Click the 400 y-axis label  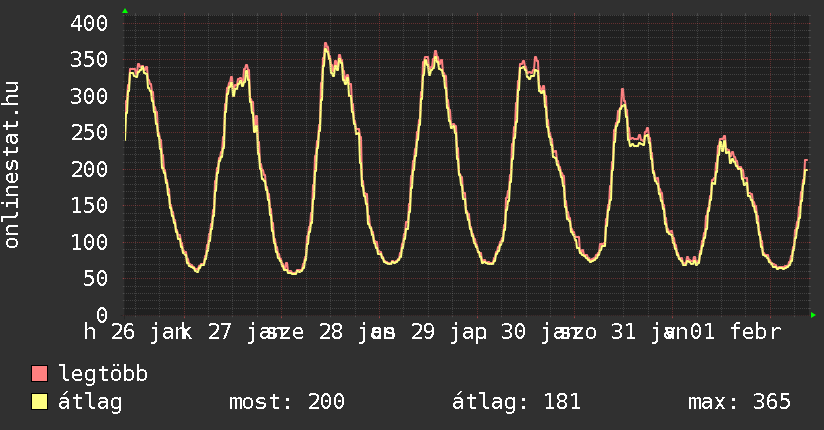pos(89,23)
